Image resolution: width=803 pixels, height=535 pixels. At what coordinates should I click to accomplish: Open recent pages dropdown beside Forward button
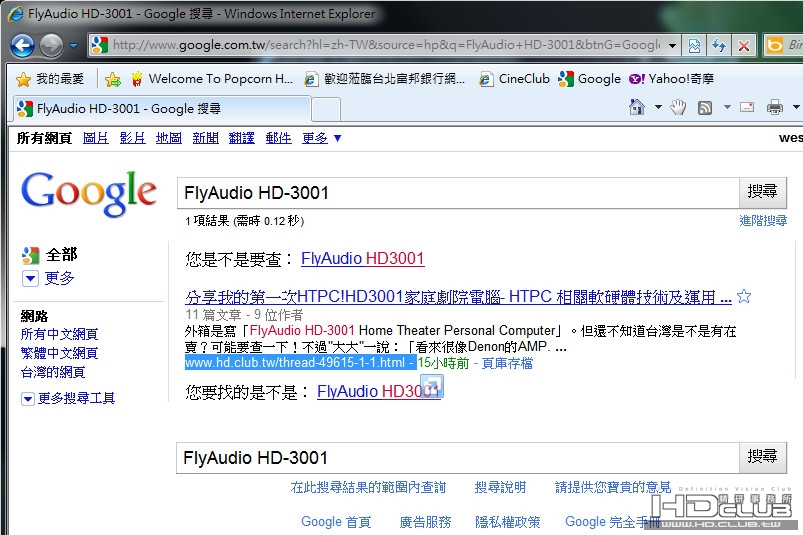pos(74,46)
